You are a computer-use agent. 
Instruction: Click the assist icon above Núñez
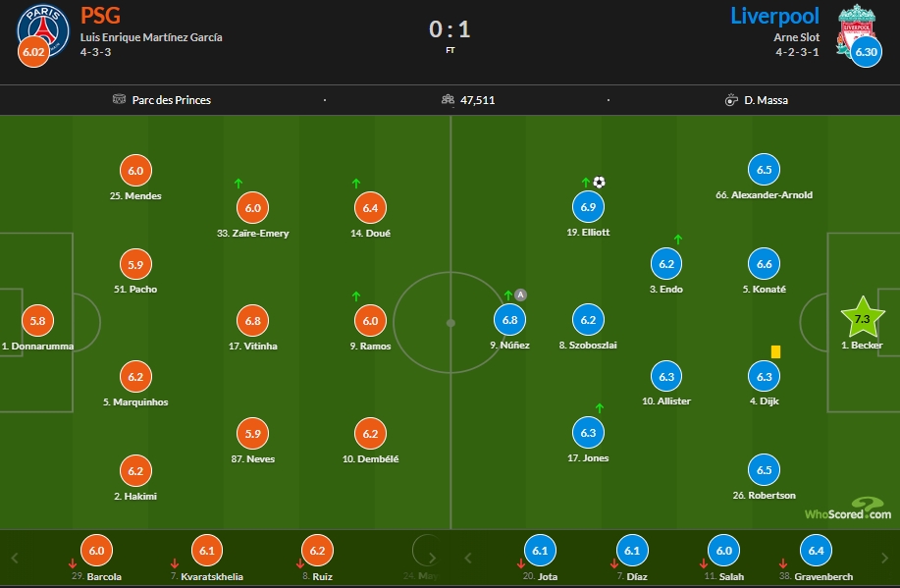click(521, 294)
